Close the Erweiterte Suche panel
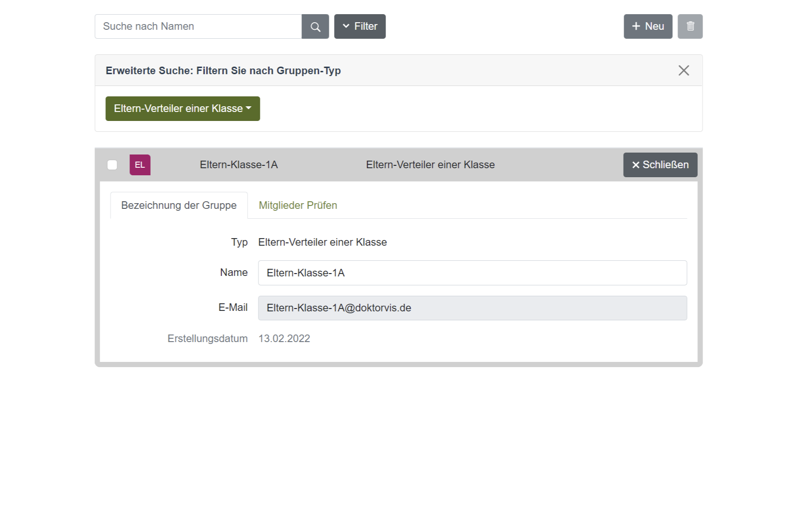 click(x=683, y=70)
